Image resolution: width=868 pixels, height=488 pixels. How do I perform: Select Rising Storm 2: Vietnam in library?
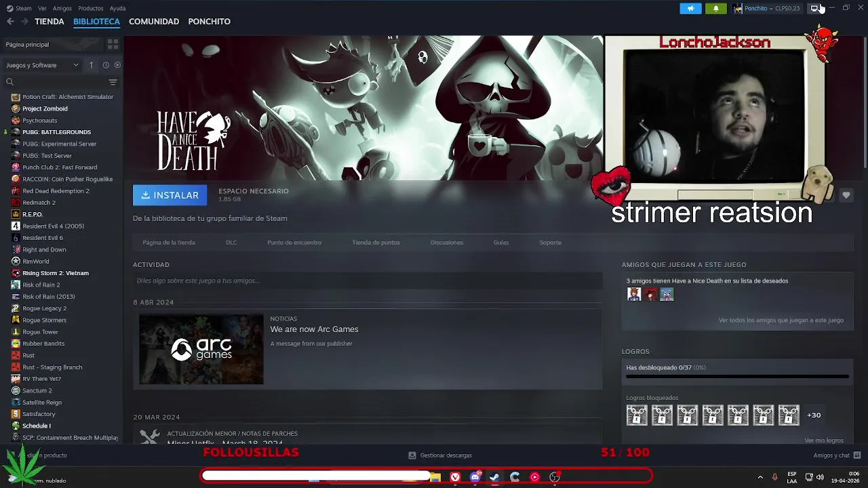56,273
